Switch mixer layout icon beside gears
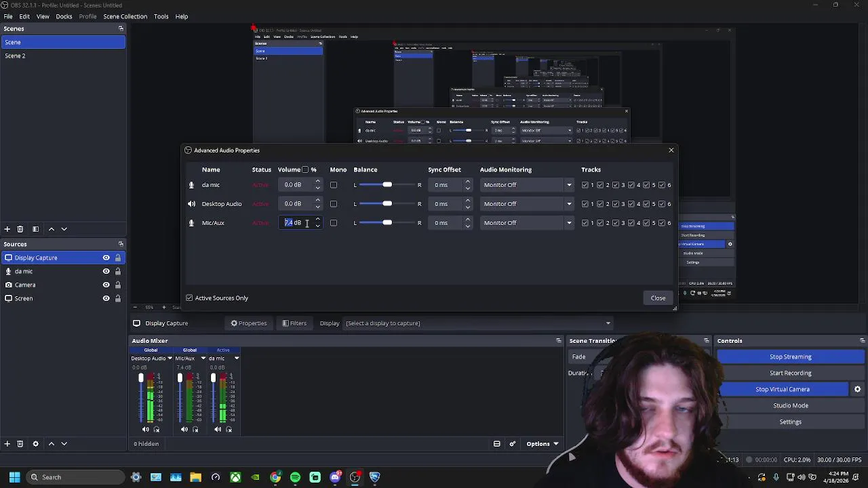The width and height of the screenshot is (868, 488). 496,444
